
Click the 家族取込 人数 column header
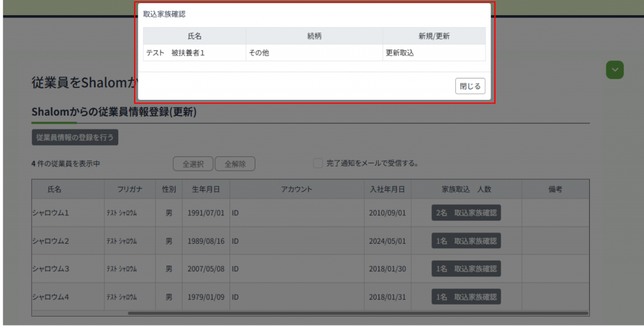coord(466,189)
